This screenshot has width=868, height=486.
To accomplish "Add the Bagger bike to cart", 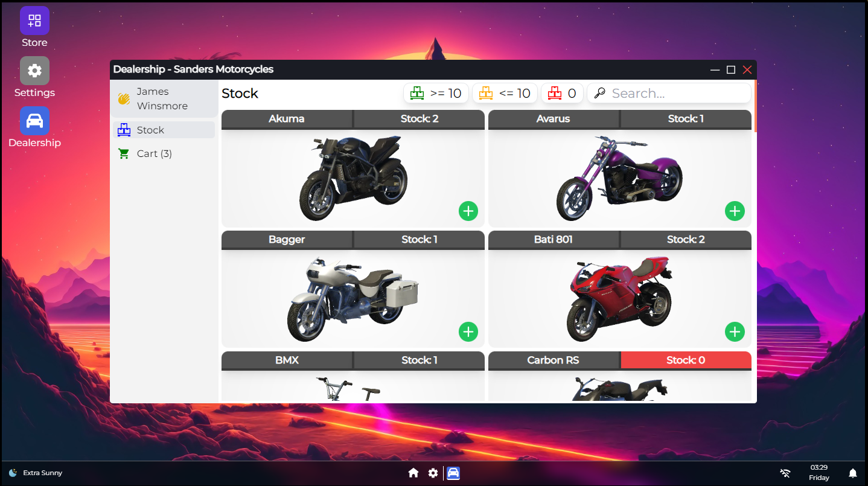I will [x=468, y=332].
